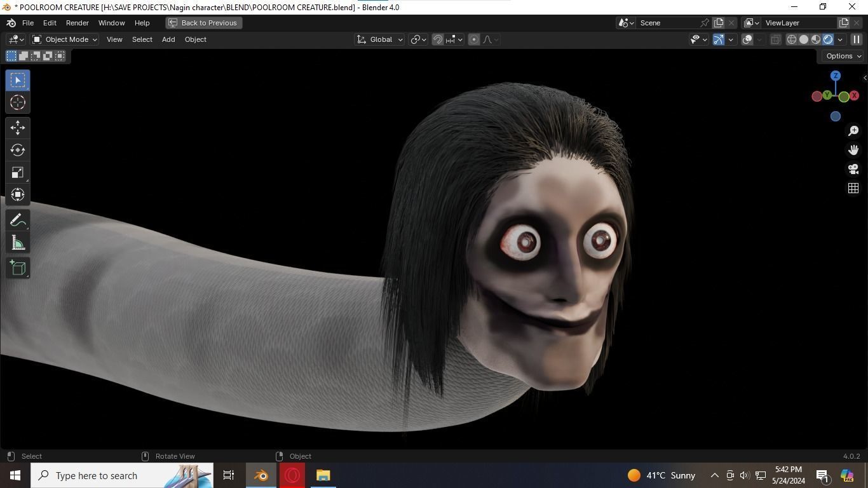
Task: Open the viewport Object menu
Action: tap(195, 39)
